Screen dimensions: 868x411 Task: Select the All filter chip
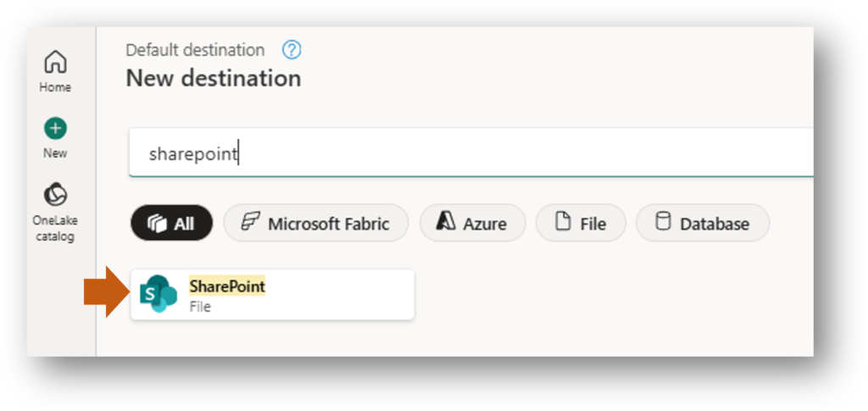pos(171,223)
